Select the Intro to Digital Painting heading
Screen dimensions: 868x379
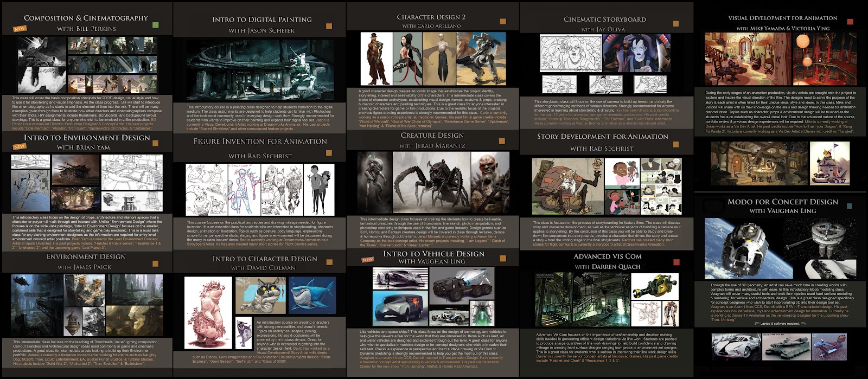coord(262,20)
